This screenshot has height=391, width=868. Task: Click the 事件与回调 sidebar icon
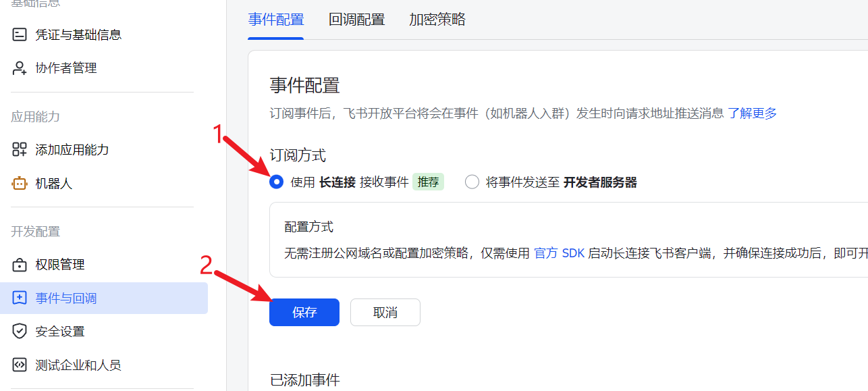click(20, 298)
